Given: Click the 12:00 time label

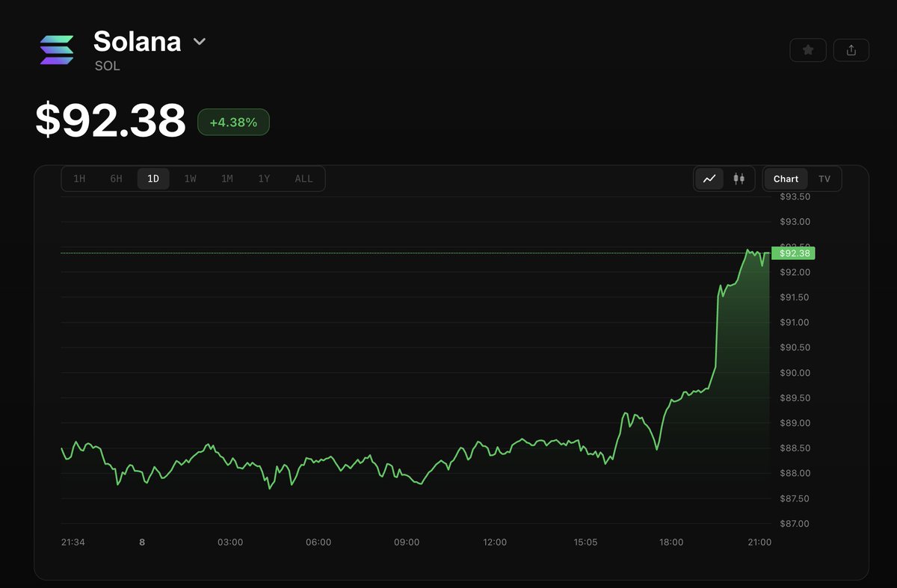Looking at the screenshot, I should pos(495,542).
